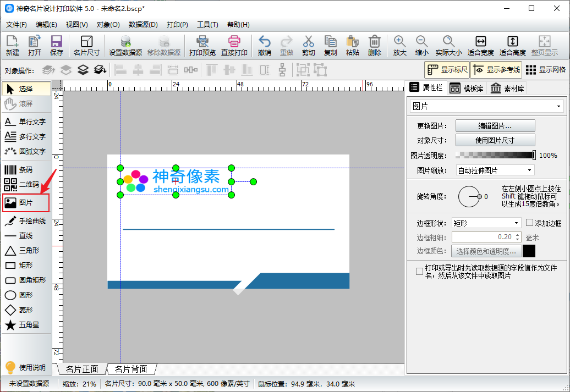
Task: Select the 圆弧文字 arc text tool
Action: (26, 152)
